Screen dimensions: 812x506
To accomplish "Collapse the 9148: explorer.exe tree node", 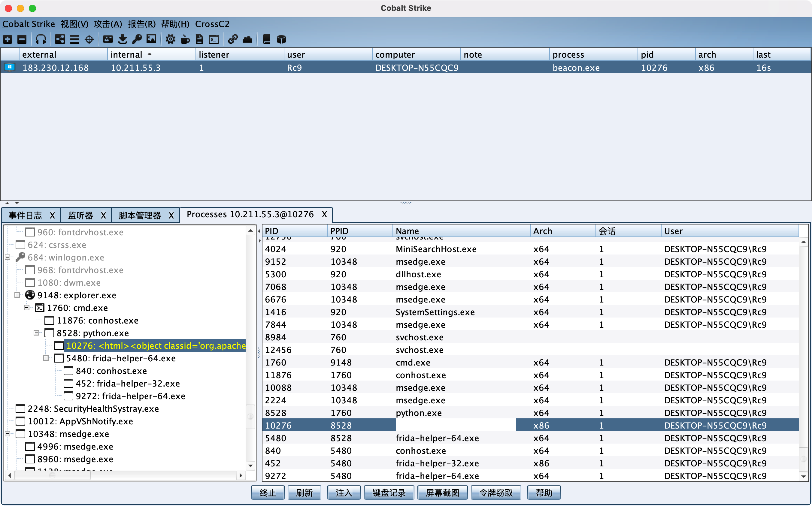I will click(17, 295).
